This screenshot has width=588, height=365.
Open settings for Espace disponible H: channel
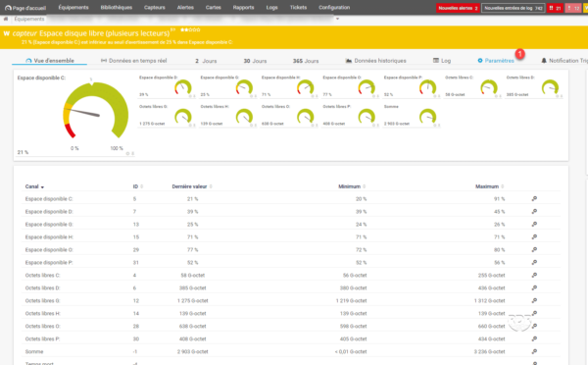pyautogui.click(x=534, y=236)
